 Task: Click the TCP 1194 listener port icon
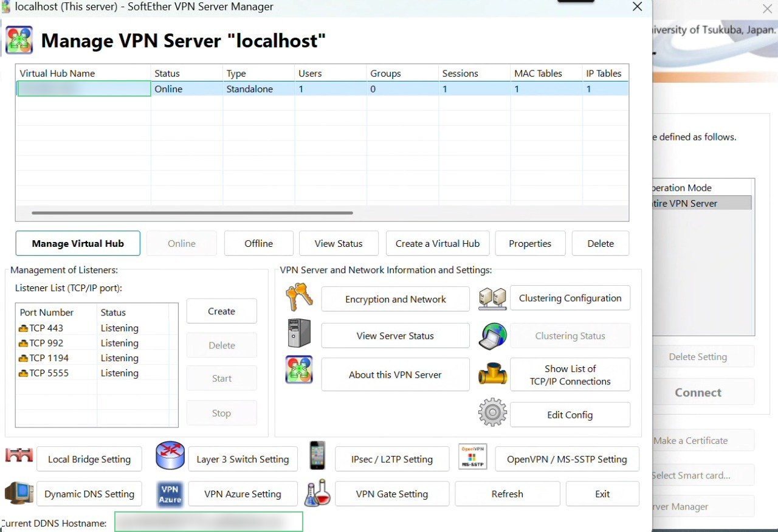24,358
